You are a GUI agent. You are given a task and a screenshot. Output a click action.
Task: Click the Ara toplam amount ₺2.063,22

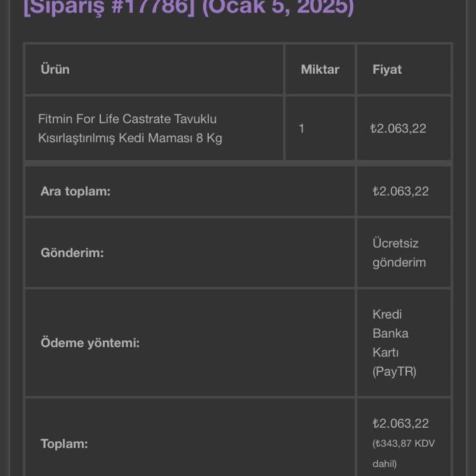tap(400, 191)
